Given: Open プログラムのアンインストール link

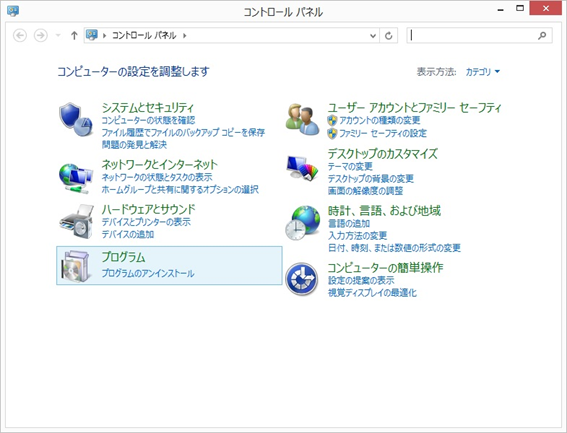Looking at the screenshot, I should click(148, 273).
